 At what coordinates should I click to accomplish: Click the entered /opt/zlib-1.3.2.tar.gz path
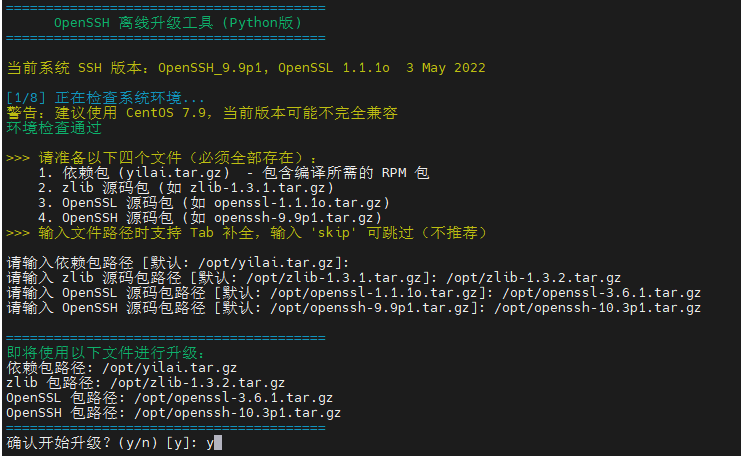534,278
